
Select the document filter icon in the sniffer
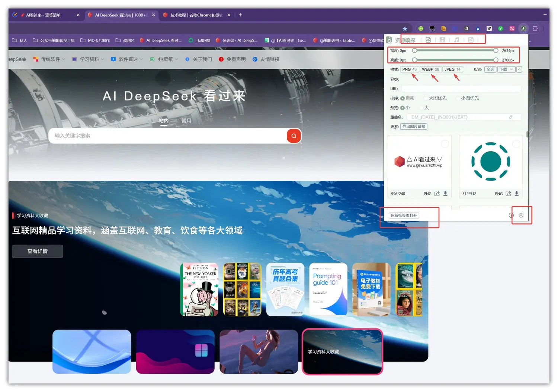[471, 40]
